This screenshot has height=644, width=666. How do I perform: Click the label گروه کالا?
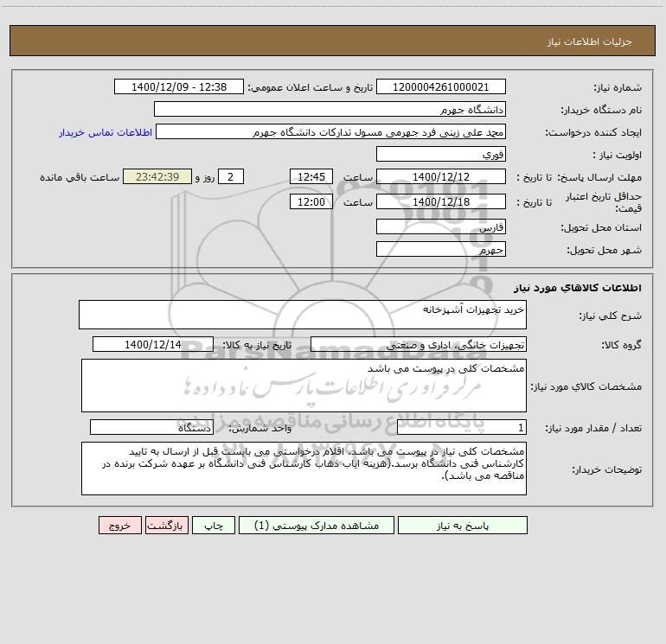621,346
